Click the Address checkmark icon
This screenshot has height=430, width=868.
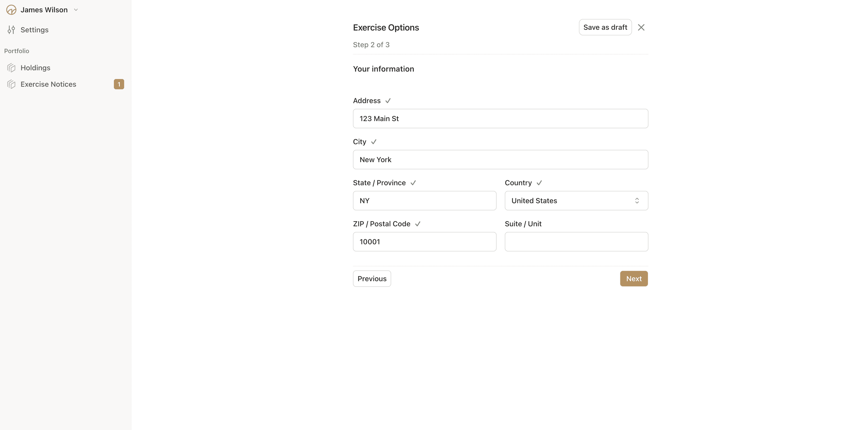coord(388,101)
